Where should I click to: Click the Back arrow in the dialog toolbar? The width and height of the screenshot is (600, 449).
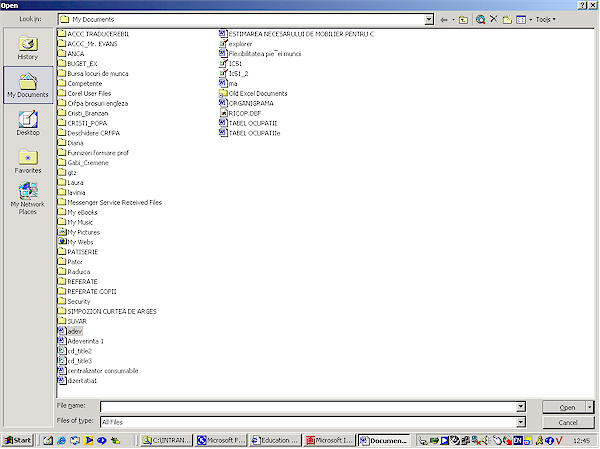(x=446, y=19)
